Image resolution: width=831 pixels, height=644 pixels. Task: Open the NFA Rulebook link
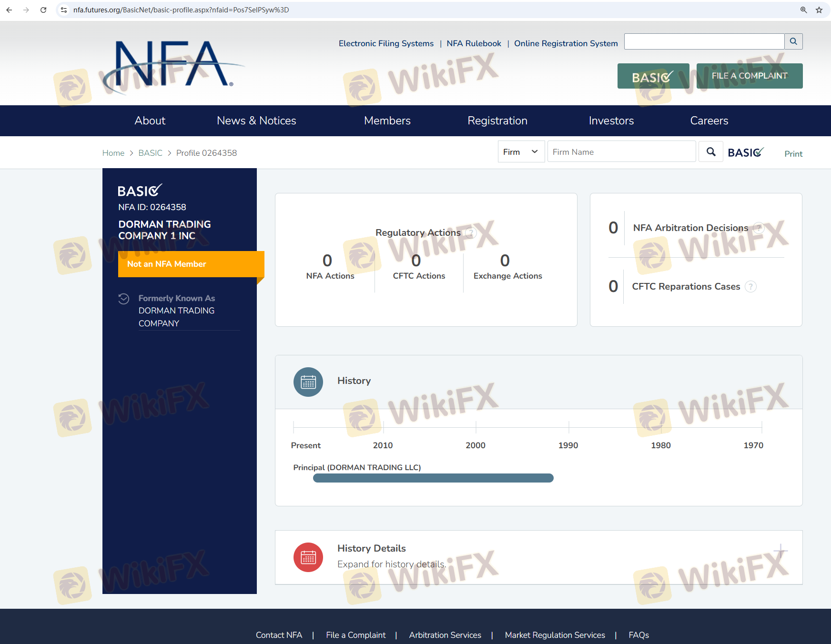pyautogui.click(x=474, y=43)
